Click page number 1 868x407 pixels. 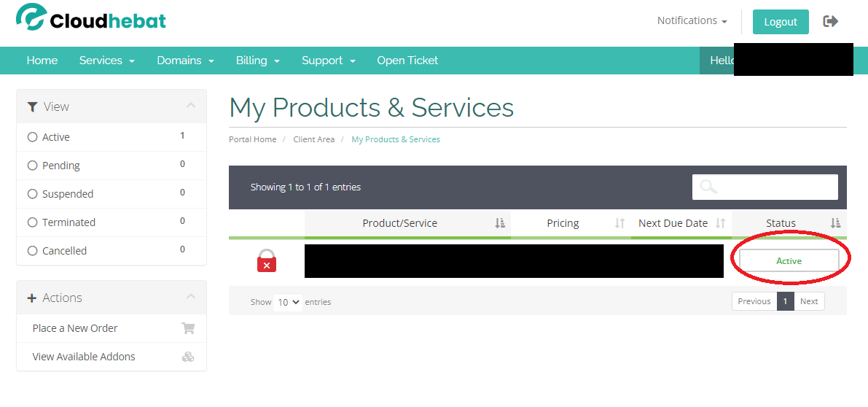click(x=785, y=301)
